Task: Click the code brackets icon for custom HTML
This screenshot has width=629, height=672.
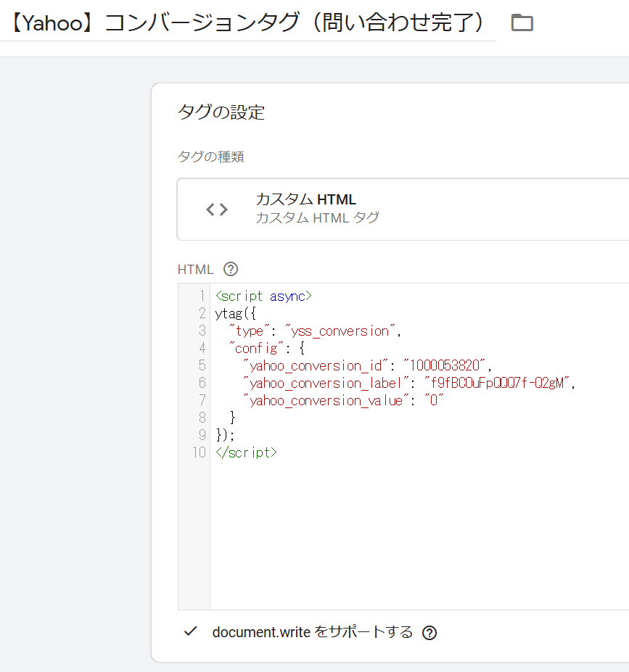Action: click(x=216, y=210)
